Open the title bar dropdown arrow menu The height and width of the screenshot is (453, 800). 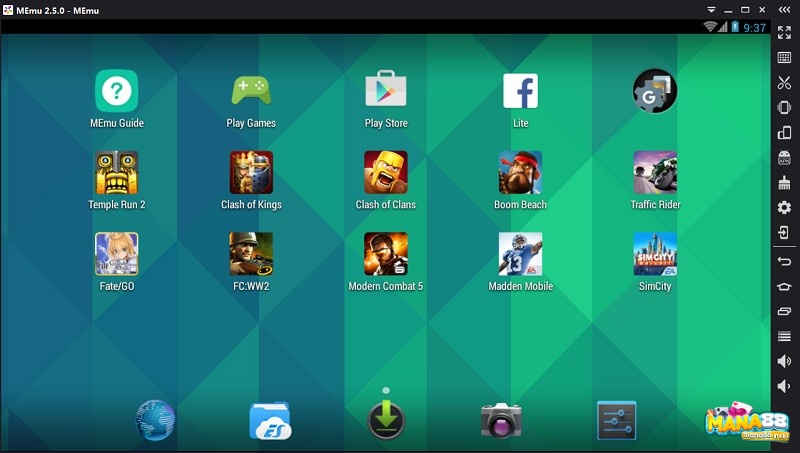pos(711,10)
